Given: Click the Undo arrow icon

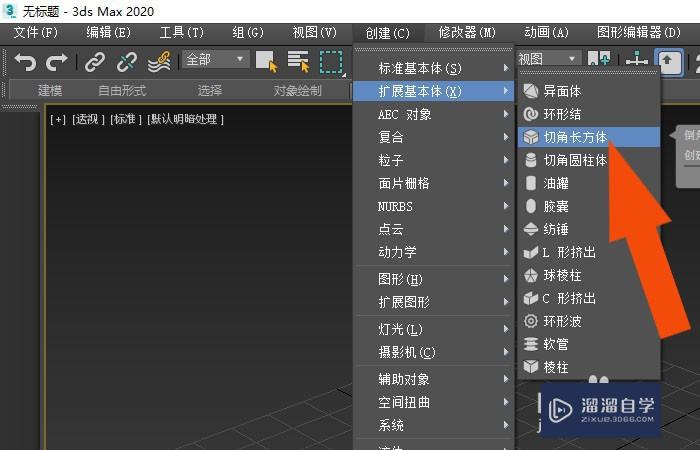Looking at the screenshot, I should point(25,62).
